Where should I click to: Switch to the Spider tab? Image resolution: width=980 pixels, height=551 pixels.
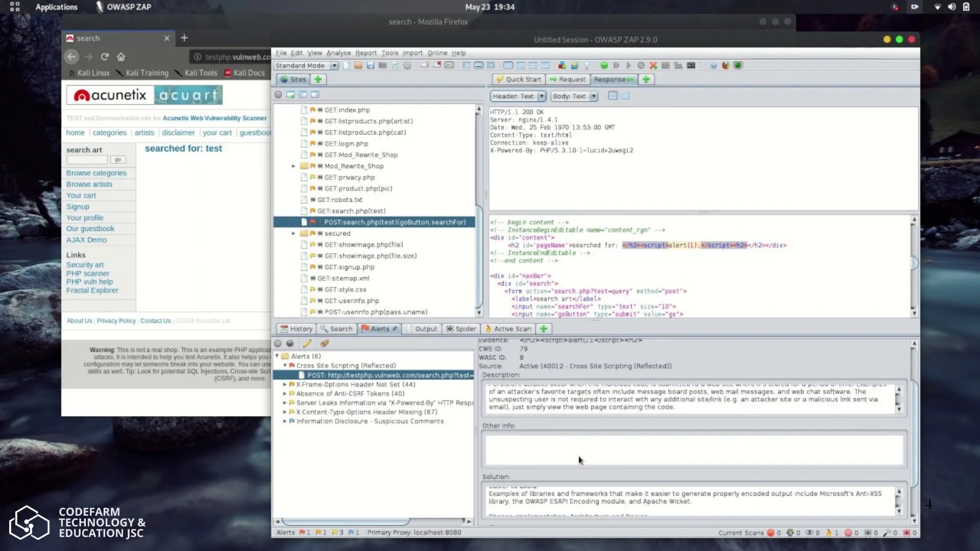[461, 329]
